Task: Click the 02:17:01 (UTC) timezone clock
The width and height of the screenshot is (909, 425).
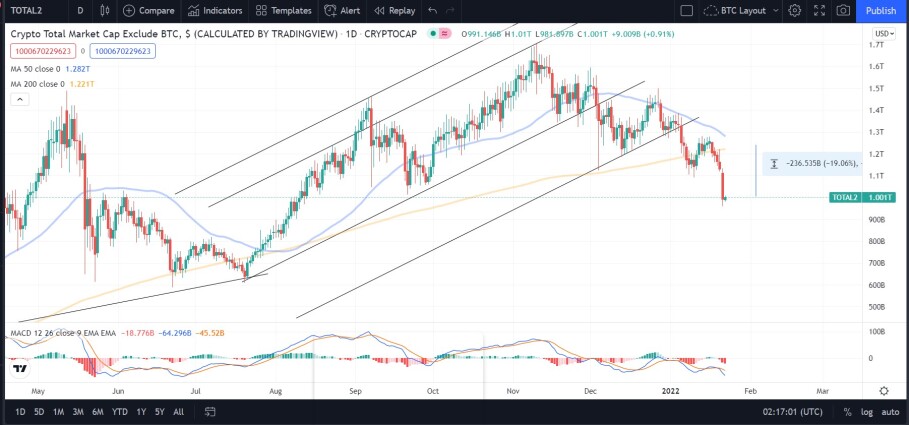Action: click(792, 412)
